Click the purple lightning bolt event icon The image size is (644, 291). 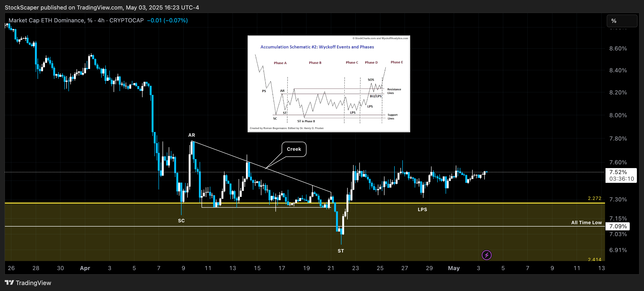[486, 255]
